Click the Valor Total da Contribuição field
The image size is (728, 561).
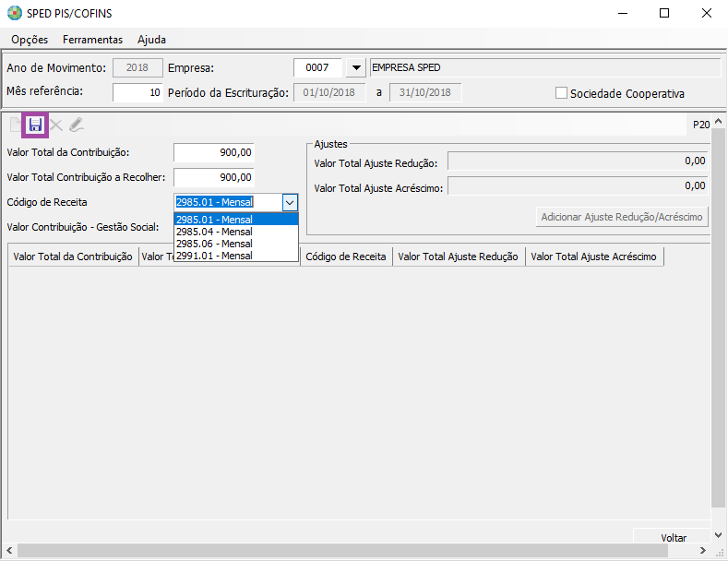pos(213,152)
